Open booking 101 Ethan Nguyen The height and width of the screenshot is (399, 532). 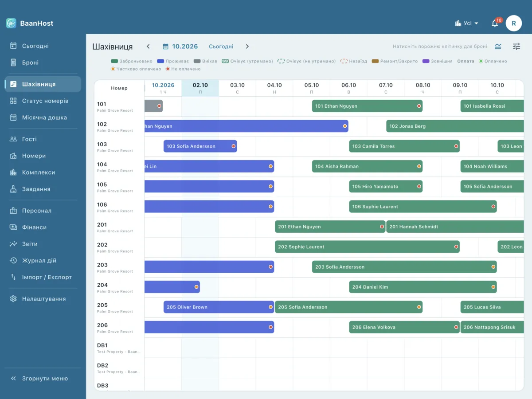point(367,106)
